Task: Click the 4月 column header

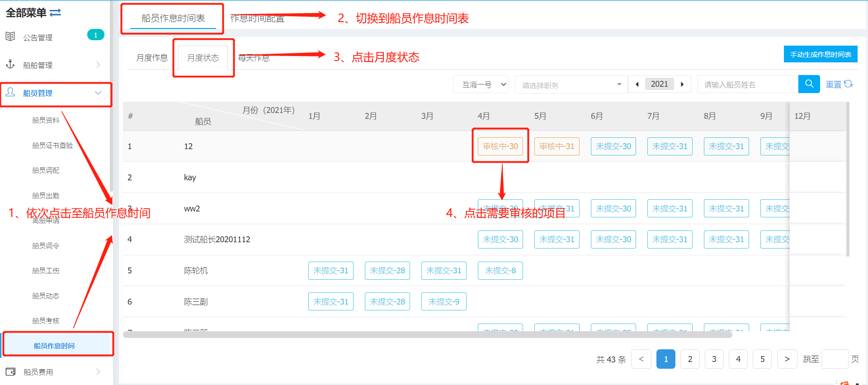Action: coord(484,116)
